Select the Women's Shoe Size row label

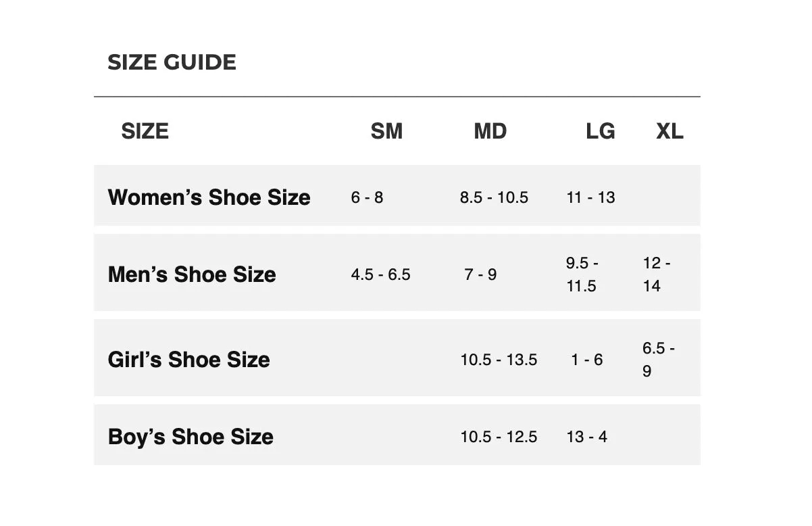click(x=209, y=197)
